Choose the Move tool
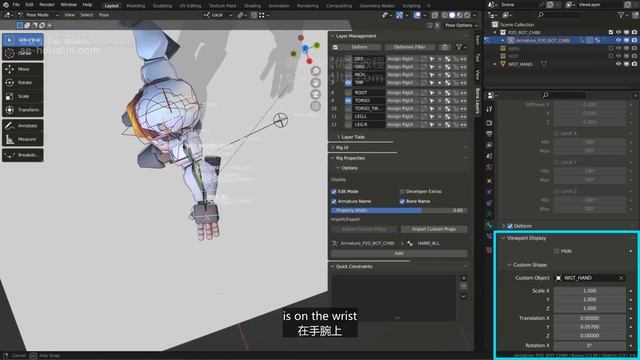Screen dimensions: 640x360 coord(23,69)
